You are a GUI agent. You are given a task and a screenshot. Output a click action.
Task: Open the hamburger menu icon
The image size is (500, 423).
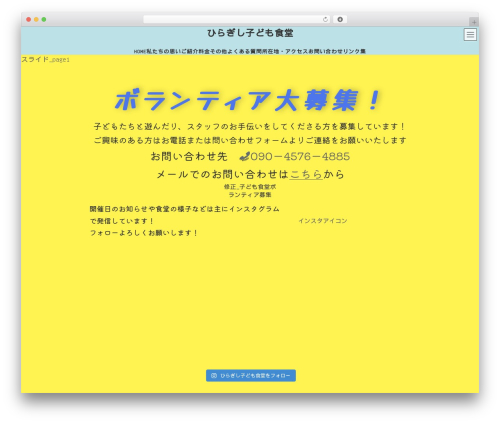(470, 35)
